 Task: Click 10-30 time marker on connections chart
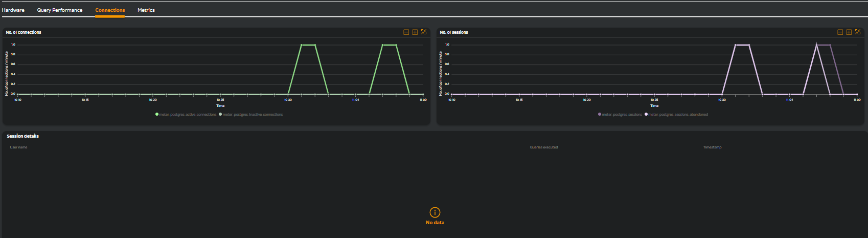coord(288,100)
